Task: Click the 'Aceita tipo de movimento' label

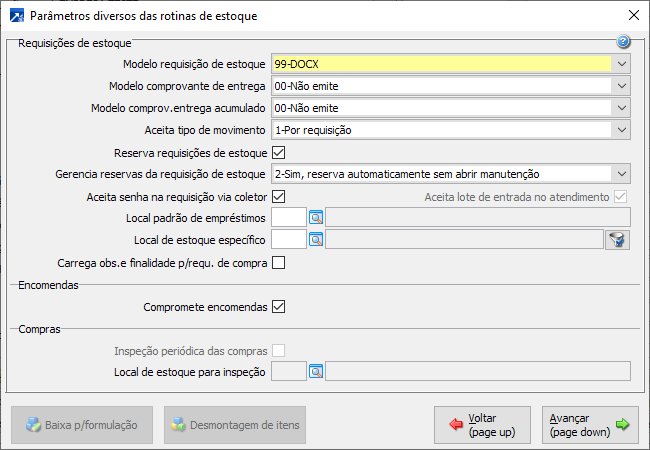Action: tap(205, 130)
